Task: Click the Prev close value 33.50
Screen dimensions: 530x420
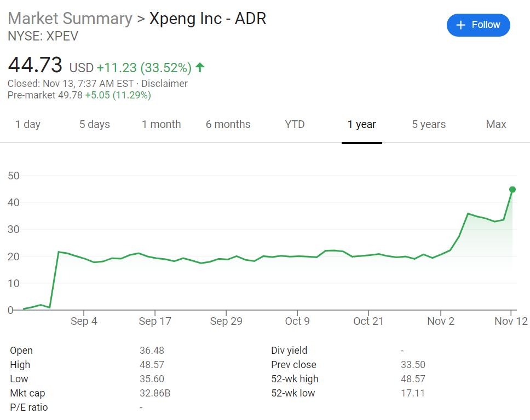Action: (412, 364)
